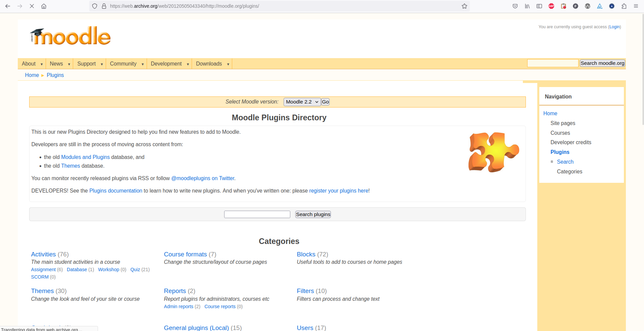Click the Search plugins button
Viewport: 644px width, 331px height.
(x=313, y=214)
